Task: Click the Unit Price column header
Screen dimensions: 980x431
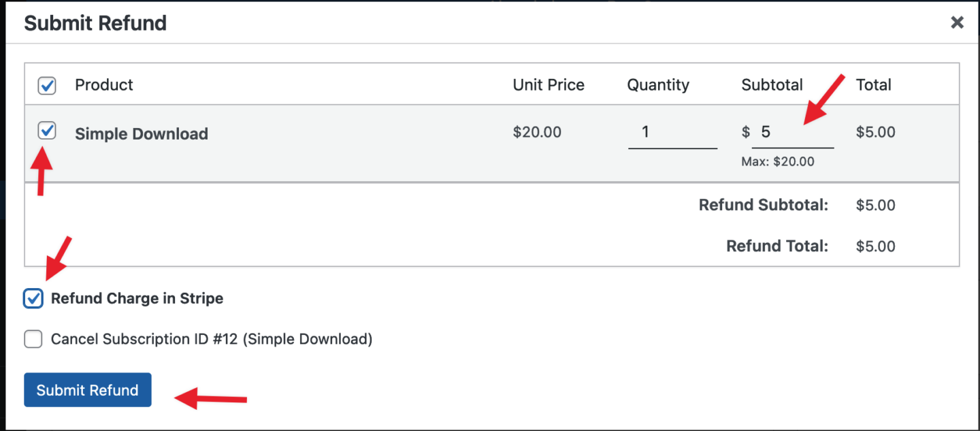Action: click(549, 84)
